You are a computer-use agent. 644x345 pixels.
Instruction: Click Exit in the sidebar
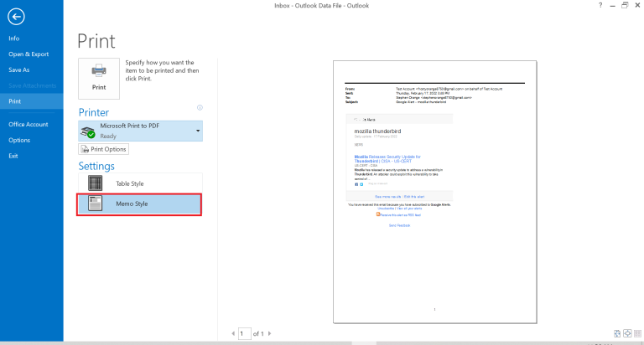tap(13, 156)
